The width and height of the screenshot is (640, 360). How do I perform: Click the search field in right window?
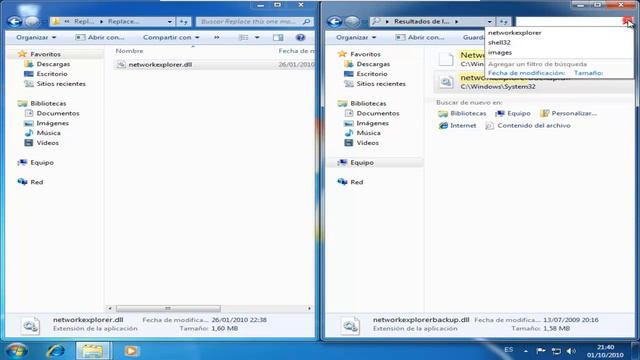point(569,21)
